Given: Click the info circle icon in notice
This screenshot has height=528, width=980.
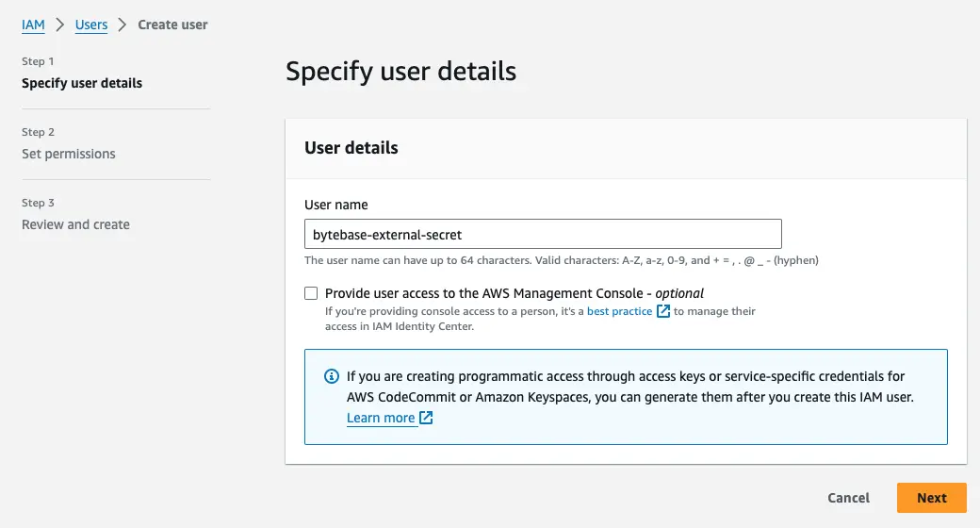Looking at the screenshot, I should [x=332, y=376].
